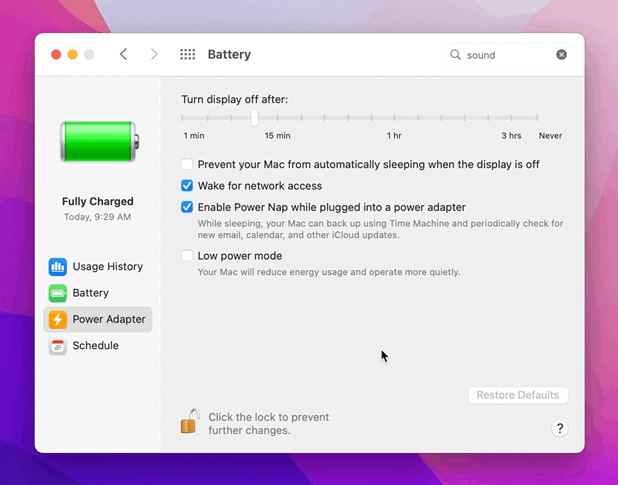The height and width of the screenshot is (485, 618).
Task: Enable Low power mode checkbox
Action: (187, 256)
